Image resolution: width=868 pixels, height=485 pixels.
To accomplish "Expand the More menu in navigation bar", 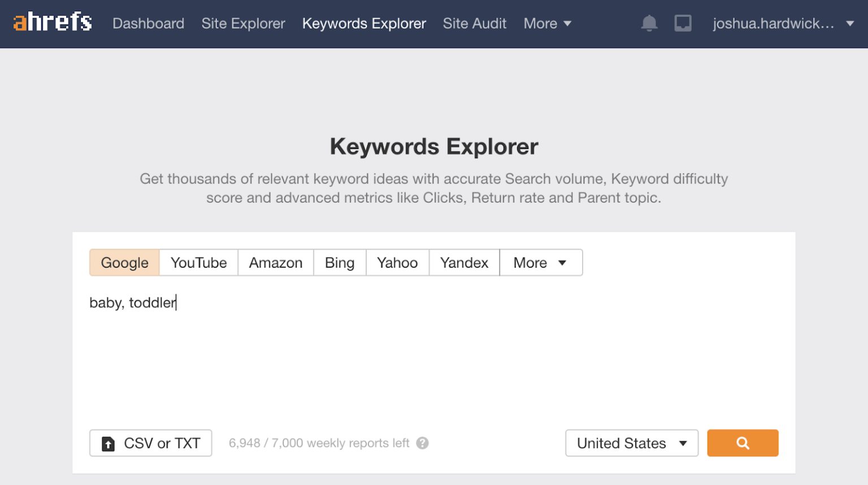I will point(546,23).
